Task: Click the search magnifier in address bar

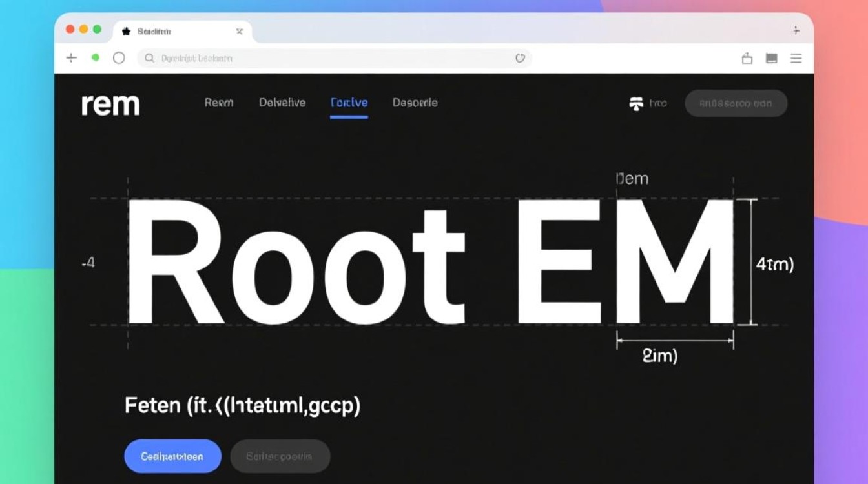Action: pos(149,58)
